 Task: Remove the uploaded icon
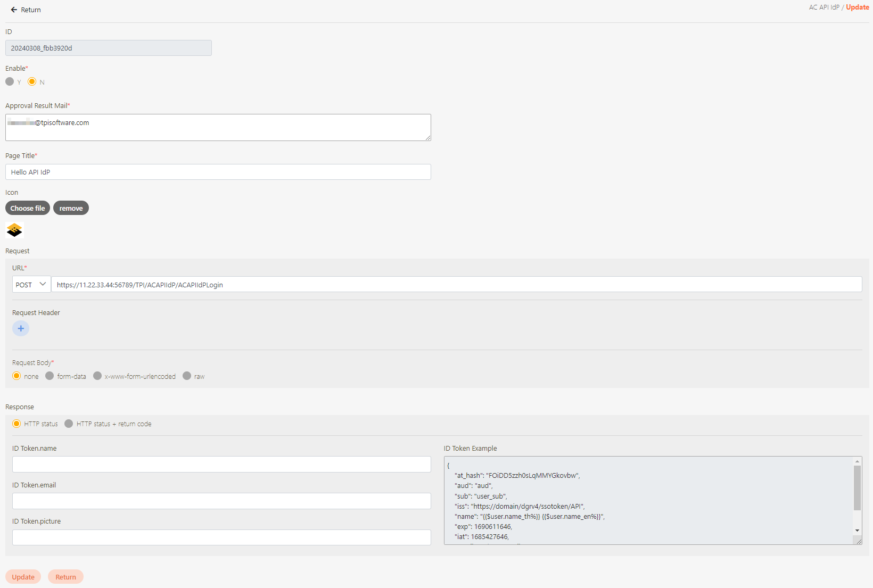[71, 208]
